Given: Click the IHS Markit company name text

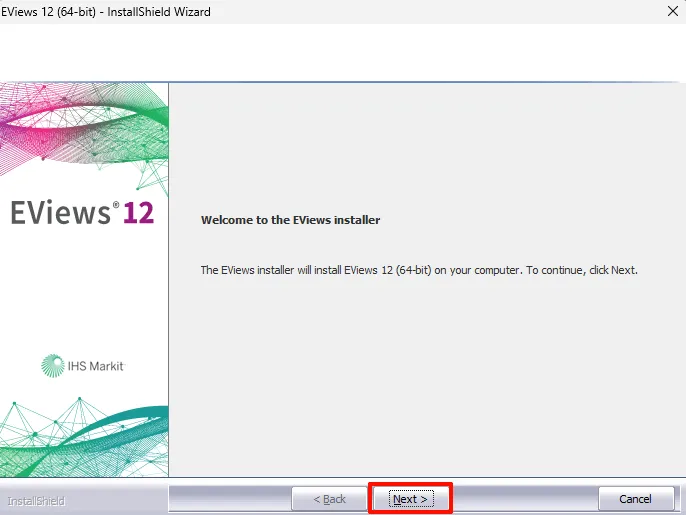Looking at the screenshot, I should pos(96,366).
